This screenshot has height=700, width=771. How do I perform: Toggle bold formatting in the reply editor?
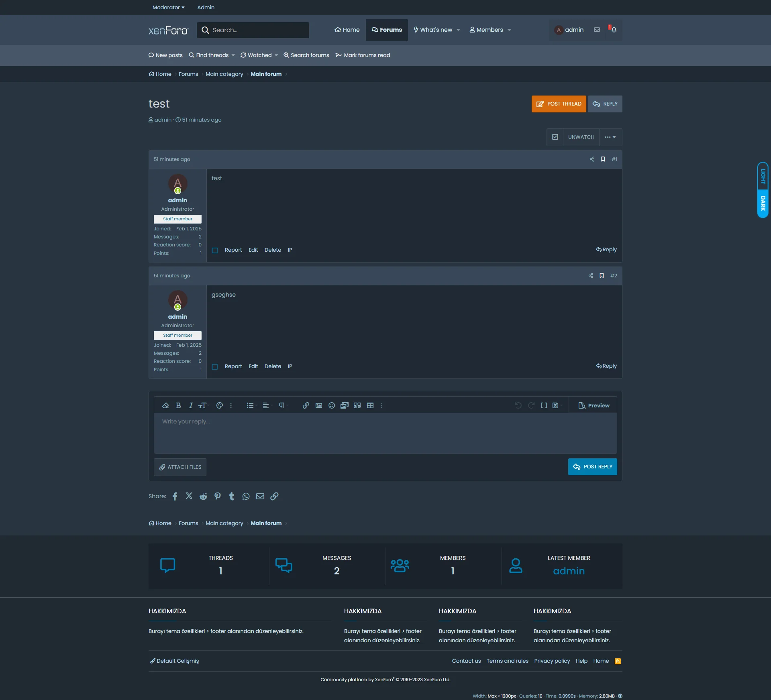178,405
